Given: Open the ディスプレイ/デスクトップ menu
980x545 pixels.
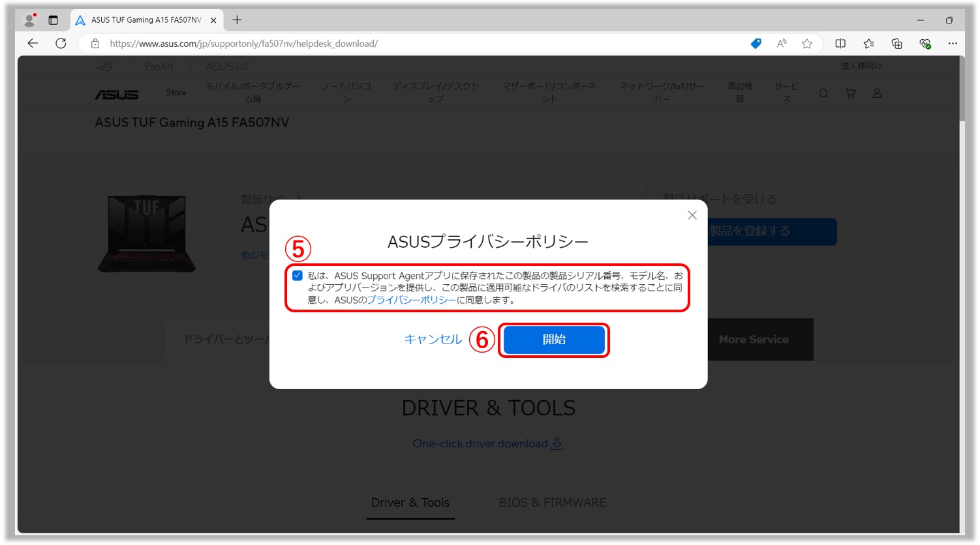Looking at the screenshot, I should click(436, 93).
